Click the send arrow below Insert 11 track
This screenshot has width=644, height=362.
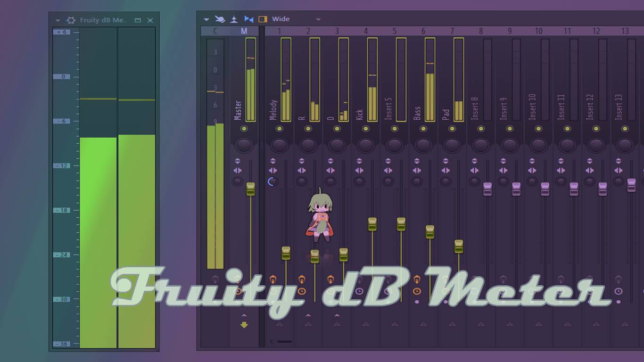point(567,324)
